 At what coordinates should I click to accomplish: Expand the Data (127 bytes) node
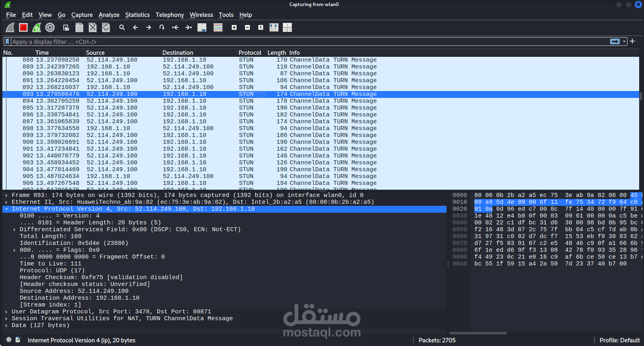pyautogui.click(x=6, y=325)
